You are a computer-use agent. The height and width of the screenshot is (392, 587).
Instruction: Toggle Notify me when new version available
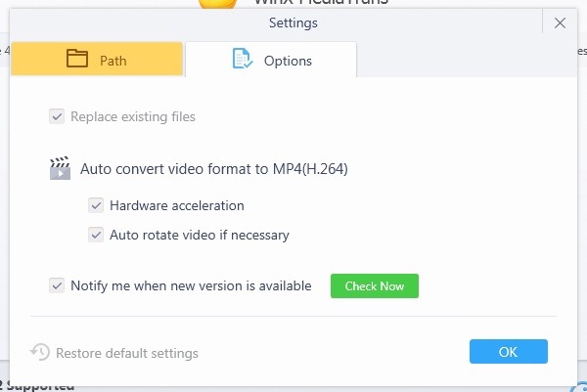coord(57,285)
